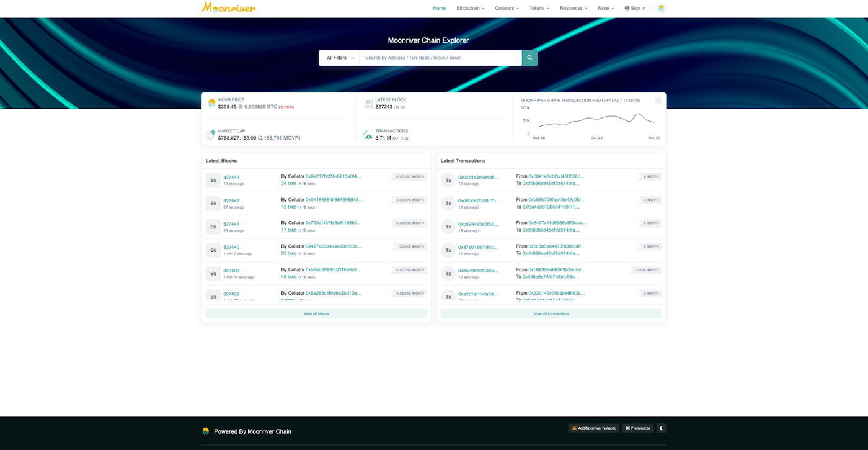This screenshot has width=868, height=450.
Task: Open block 827439 link
Action: coord(231,271)
